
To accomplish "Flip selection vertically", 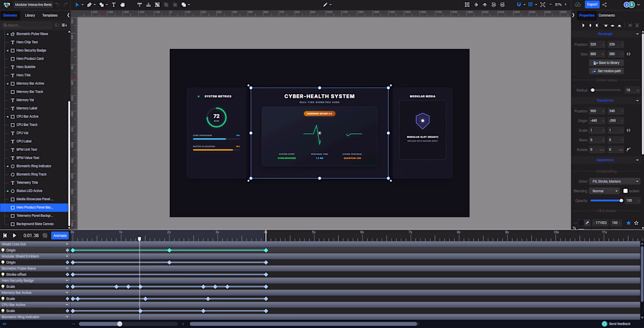I will coord(485,5).
